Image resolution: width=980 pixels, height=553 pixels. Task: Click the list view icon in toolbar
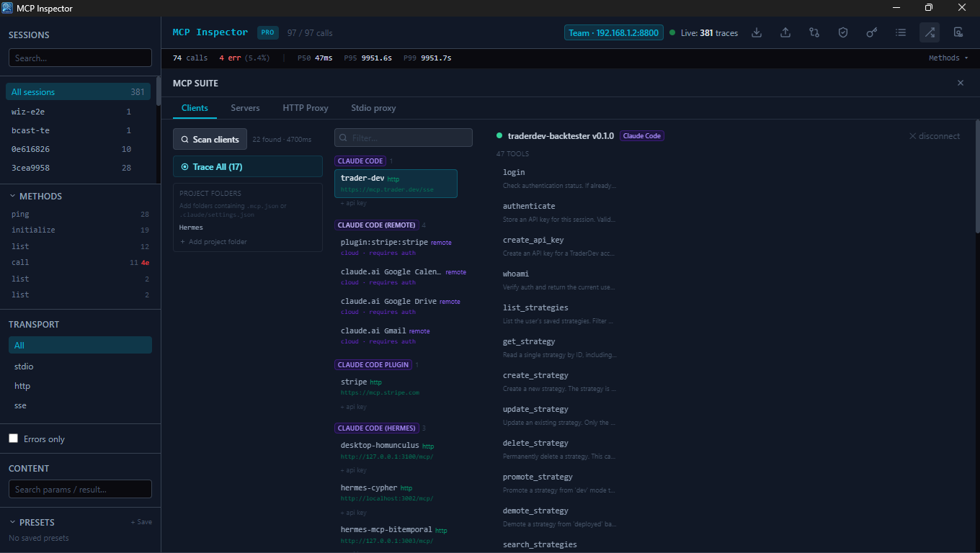click(x=901, y=32)
